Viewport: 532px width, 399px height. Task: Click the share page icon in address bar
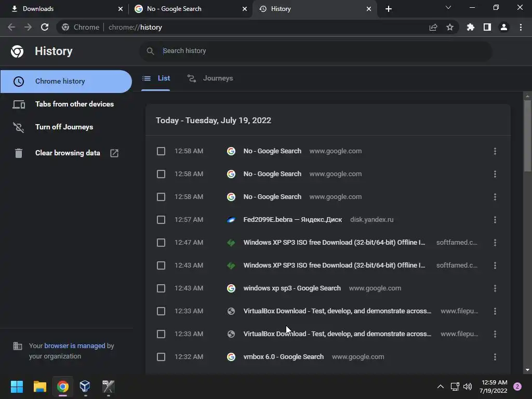click(x=433, y=28)
